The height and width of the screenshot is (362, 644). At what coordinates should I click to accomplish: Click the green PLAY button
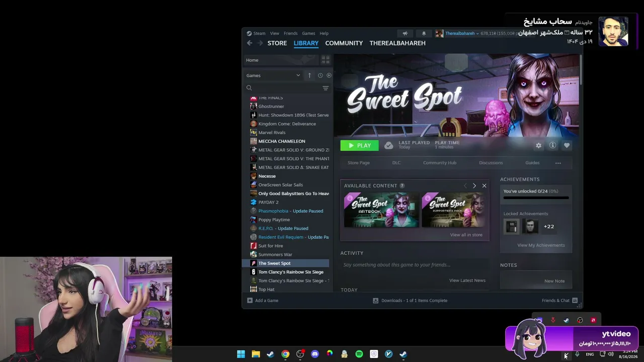pyautogui.click(x=359, y=145)
